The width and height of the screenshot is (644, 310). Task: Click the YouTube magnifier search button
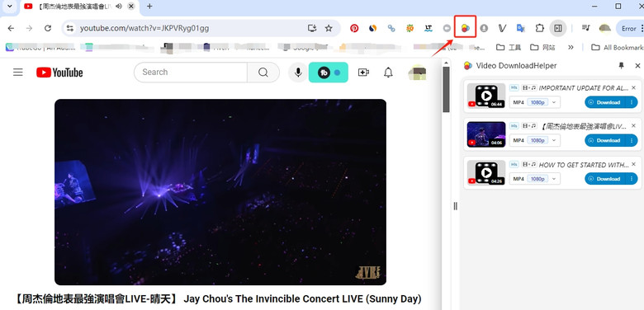[x=263, y=73]
